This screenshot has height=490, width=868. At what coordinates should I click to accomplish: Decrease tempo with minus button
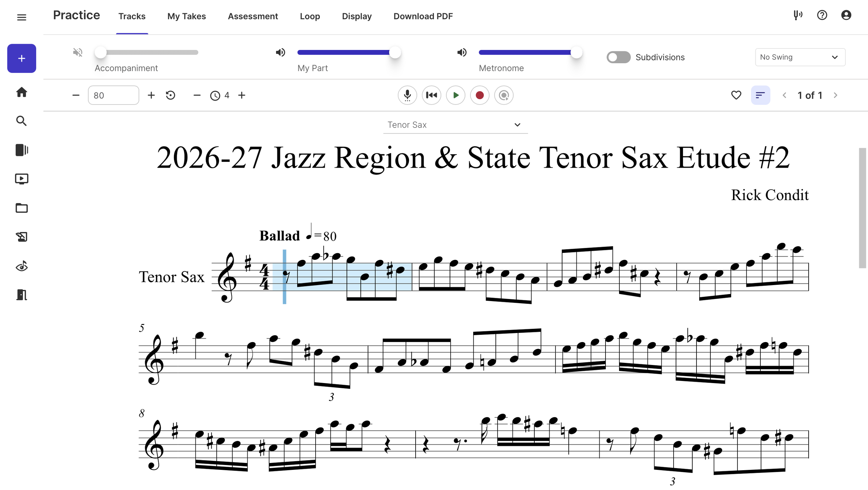76,95
